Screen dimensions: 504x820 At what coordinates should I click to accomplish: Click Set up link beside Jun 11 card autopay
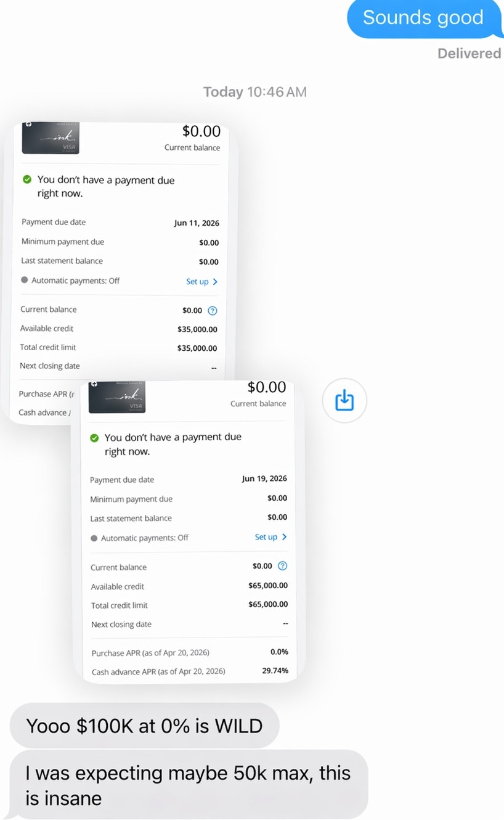point(201,282)
